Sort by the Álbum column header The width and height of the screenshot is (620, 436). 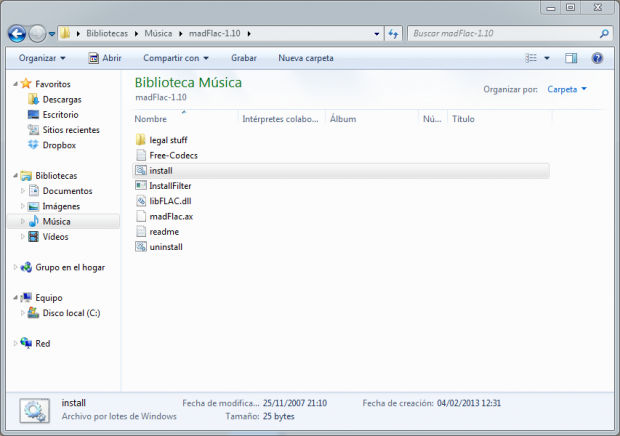(372, 119)
